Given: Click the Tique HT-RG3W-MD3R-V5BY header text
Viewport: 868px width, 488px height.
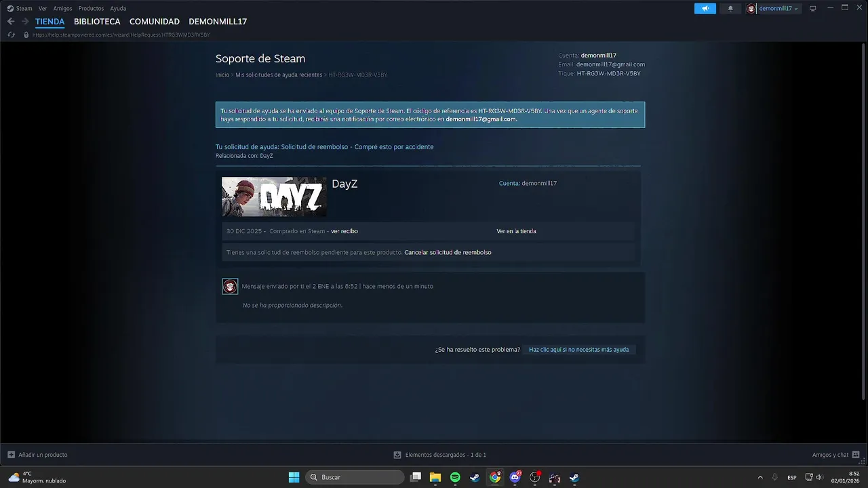Looking at the screenshot, I should click(599, 73).
